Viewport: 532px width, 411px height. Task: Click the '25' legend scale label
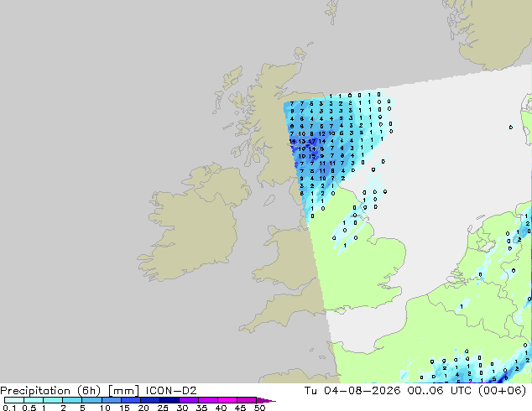pos(163,408)
